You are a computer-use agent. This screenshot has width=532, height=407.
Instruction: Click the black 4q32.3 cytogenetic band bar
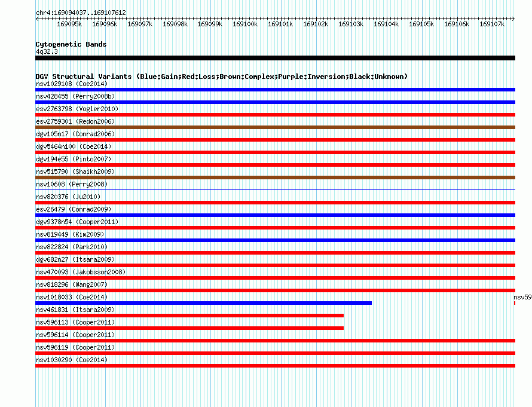point(275,58)
